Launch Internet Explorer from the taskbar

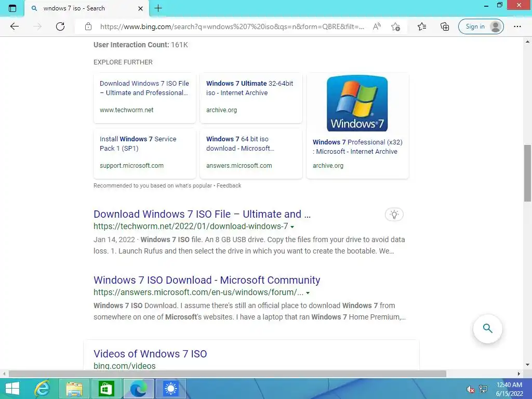coord(42,389)
